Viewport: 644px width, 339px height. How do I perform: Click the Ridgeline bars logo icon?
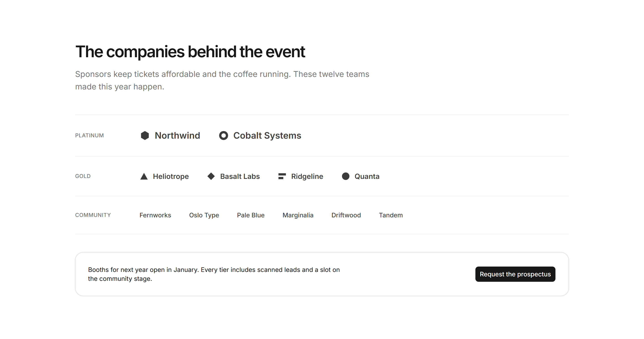(282, 176)
